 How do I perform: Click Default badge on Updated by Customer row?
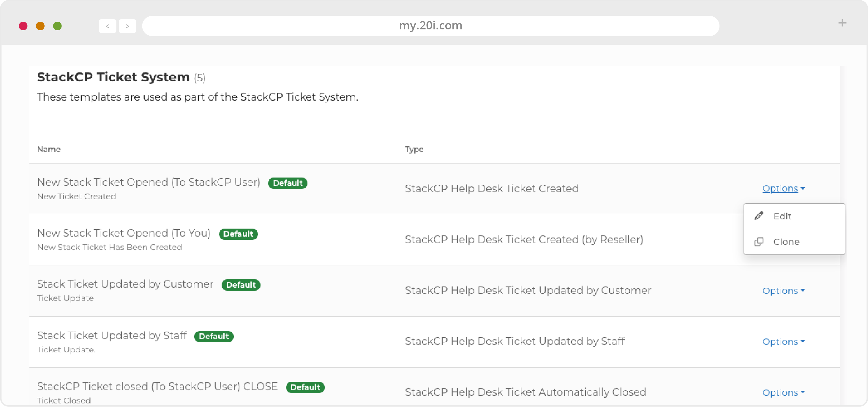click(x=241, y=285)
